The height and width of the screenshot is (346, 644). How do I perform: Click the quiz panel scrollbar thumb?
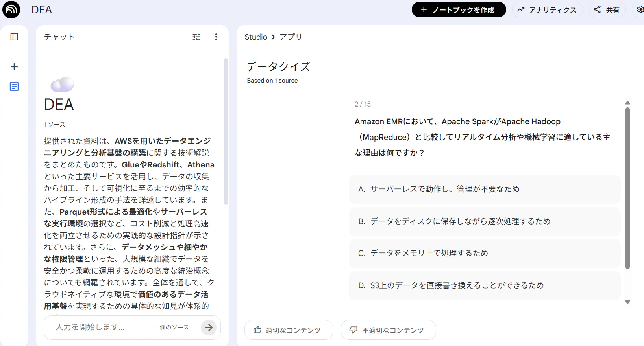click(x=627, y=188)
